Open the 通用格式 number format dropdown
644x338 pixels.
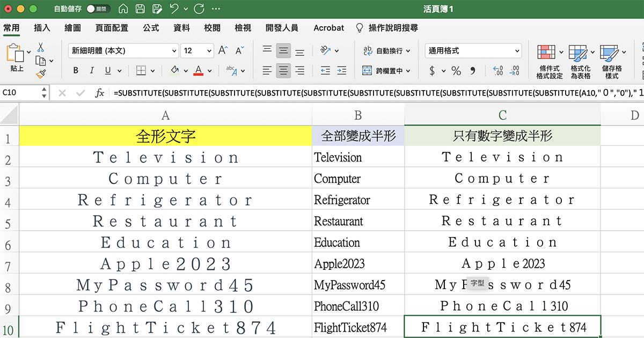tap(472, 50)
